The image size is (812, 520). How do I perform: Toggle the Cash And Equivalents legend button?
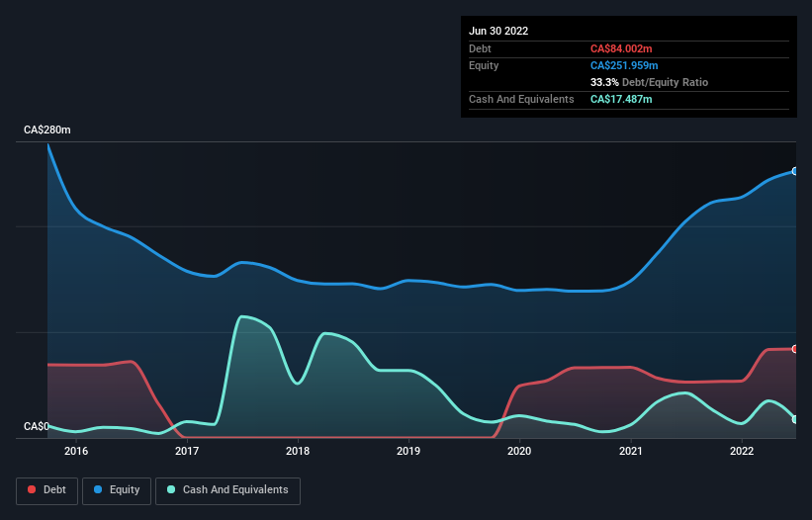[227, 490]
